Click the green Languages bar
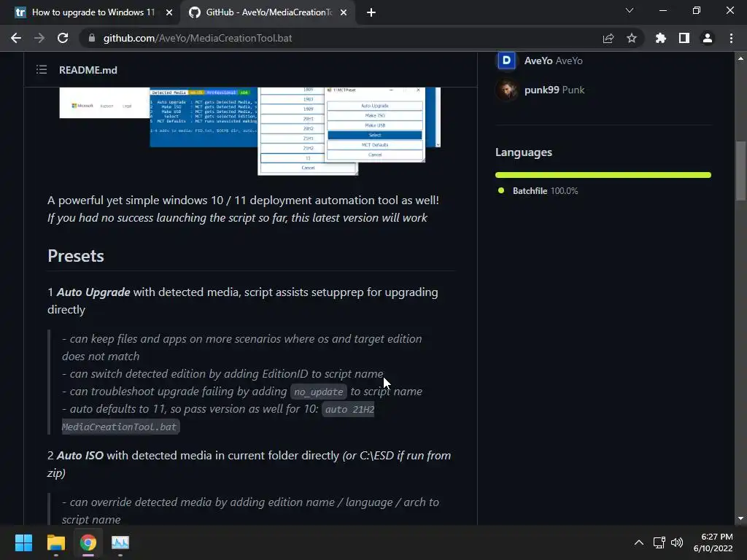Screen dimensions: 747x560 (603, 175)
